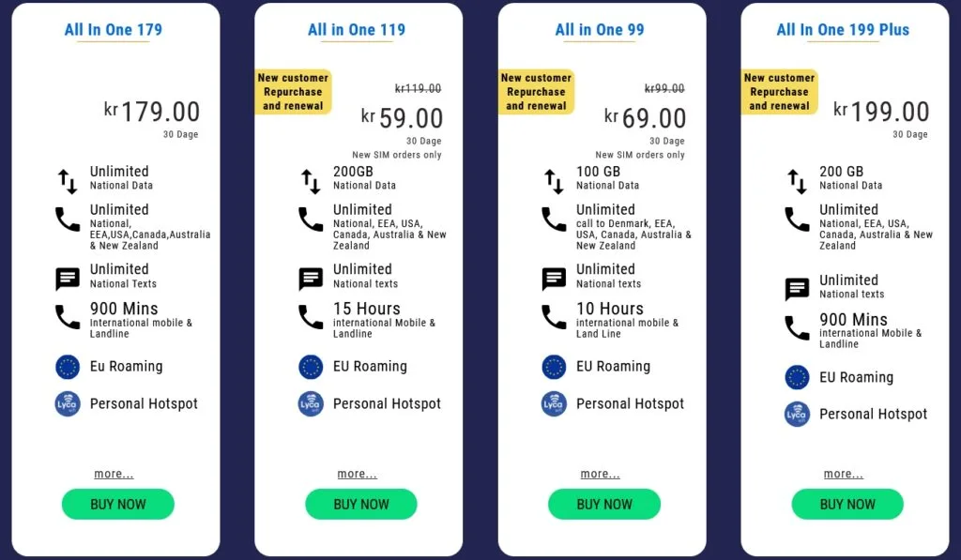Click Lyca hotspot icon in All In One 199 Plus
Viewport: 961px width, 560px height.
(x=797, y=414)
